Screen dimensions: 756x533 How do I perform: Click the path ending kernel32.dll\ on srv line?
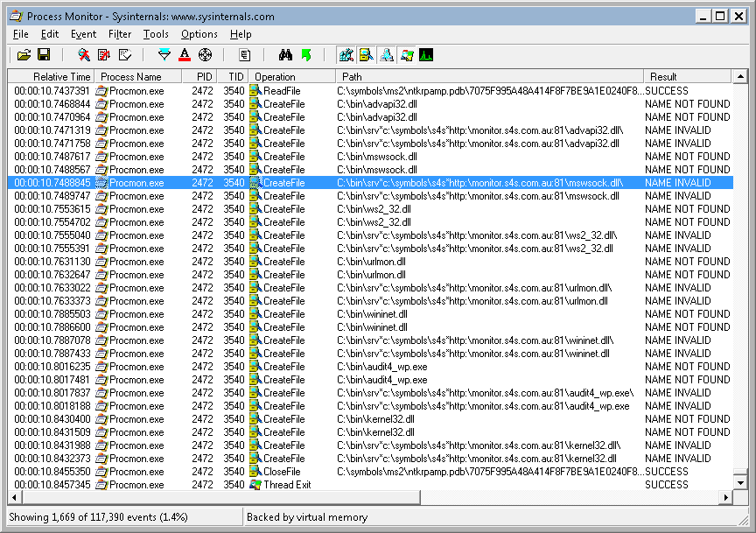479,445
